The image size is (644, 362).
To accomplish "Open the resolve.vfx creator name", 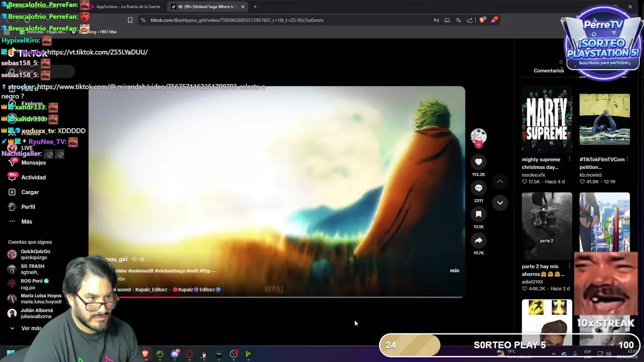I will [533, 175].
